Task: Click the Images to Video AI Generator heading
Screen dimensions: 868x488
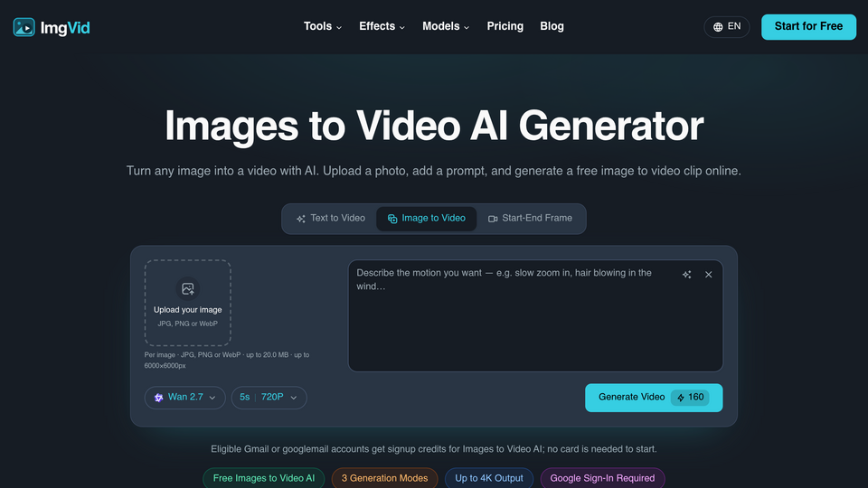Action: pyautogui.click(x=434, y=127)
